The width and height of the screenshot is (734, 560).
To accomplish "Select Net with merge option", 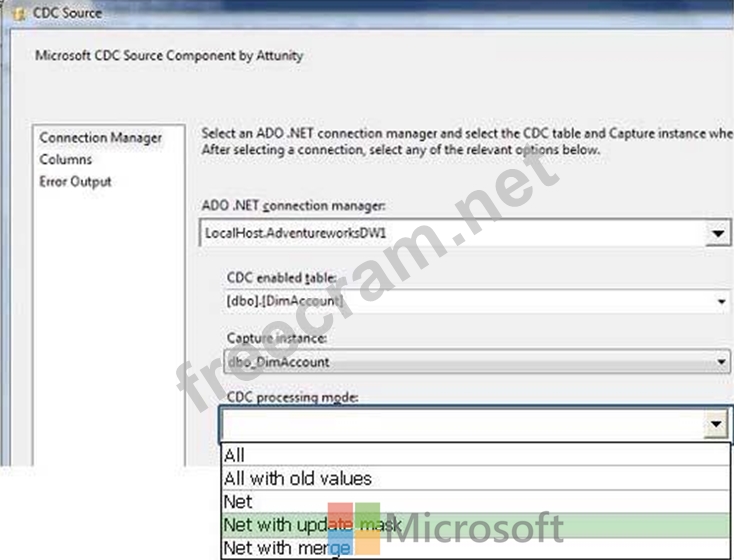I will tap(476, 548).
